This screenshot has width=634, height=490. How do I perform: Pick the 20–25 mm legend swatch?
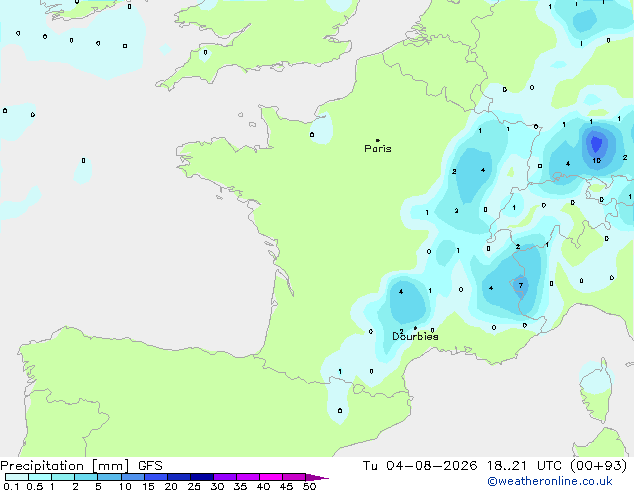(x=179, y=477)
